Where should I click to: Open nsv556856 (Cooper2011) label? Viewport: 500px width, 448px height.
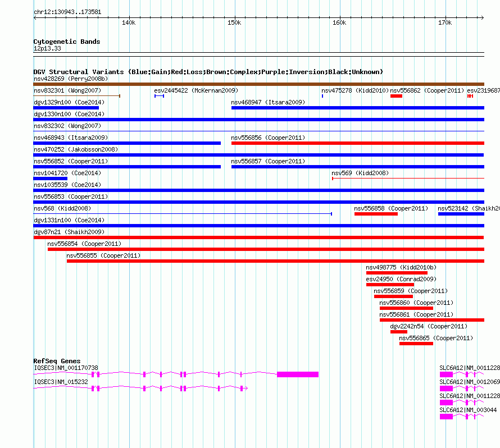coord(268,138)
